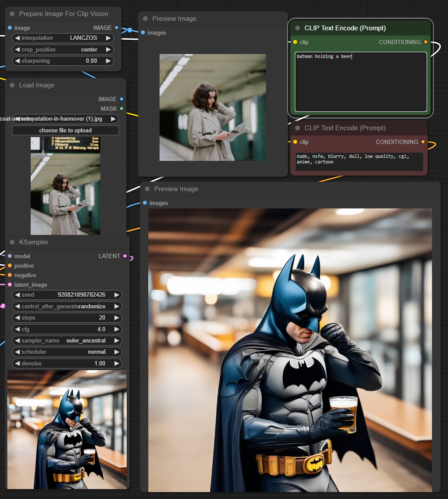Open the interpolation LANCZOS dropdown
Viewport: 448px width, 499px height.
pyautogui.click(x=63, y=38)
